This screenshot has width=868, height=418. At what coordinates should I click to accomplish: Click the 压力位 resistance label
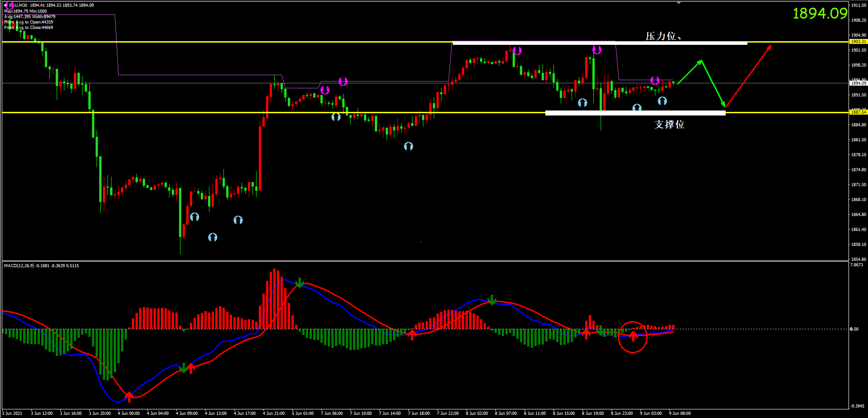[663, 36]
